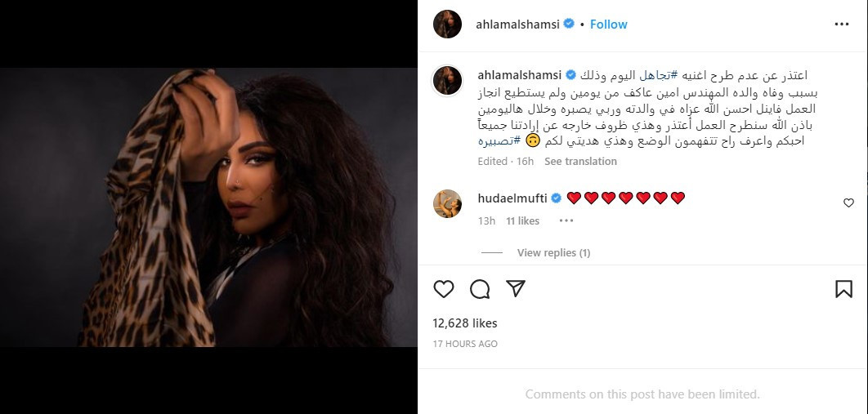The width and height of the screenshot is (868, 414).
Task: See translation of the caption
Action: coord(580,162)
